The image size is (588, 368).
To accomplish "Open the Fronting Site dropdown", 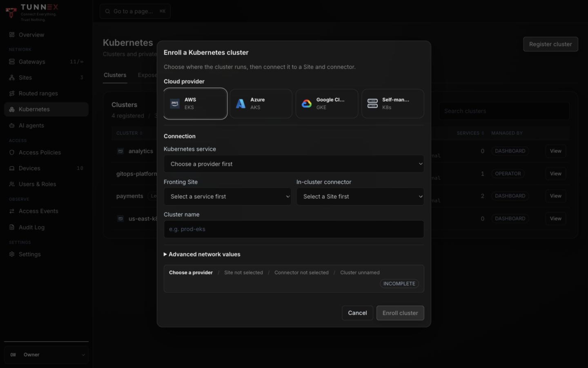I will tap(227, 197).
